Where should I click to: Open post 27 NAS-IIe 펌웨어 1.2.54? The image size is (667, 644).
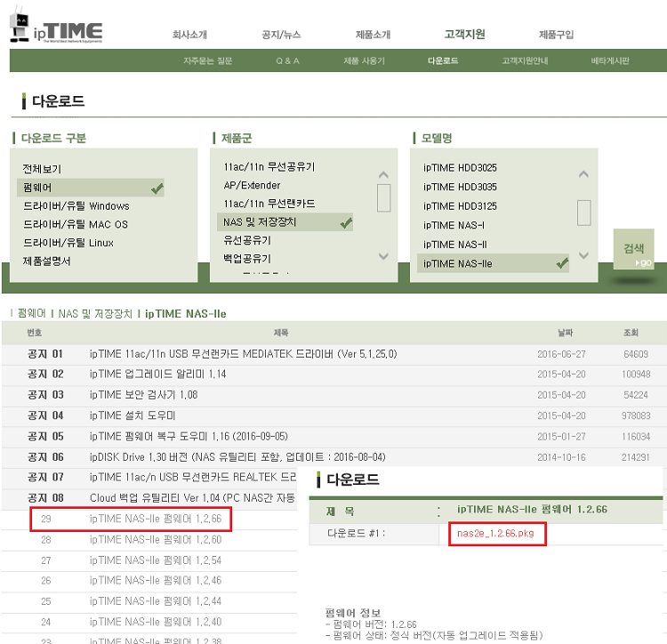(x=156, y=560)
